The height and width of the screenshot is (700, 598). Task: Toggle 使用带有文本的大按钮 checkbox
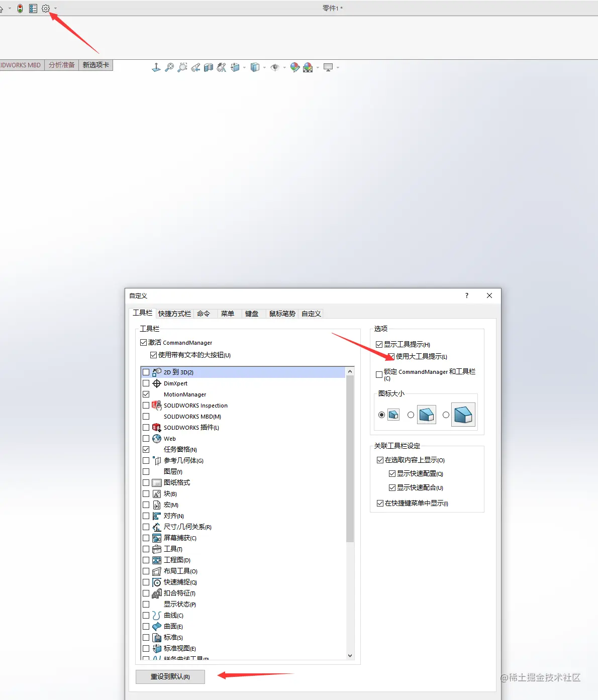pyautogui.click(x=153, y=355)
